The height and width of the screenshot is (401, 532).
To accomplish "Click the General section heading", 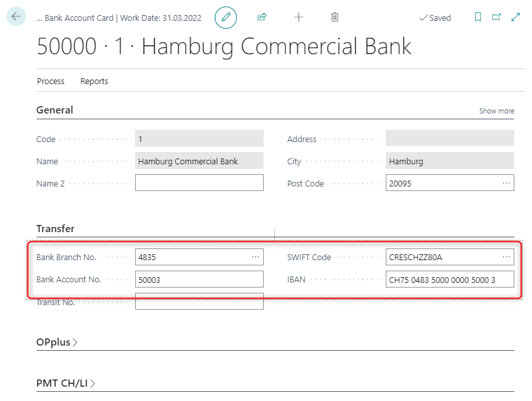I will (55, 110).
